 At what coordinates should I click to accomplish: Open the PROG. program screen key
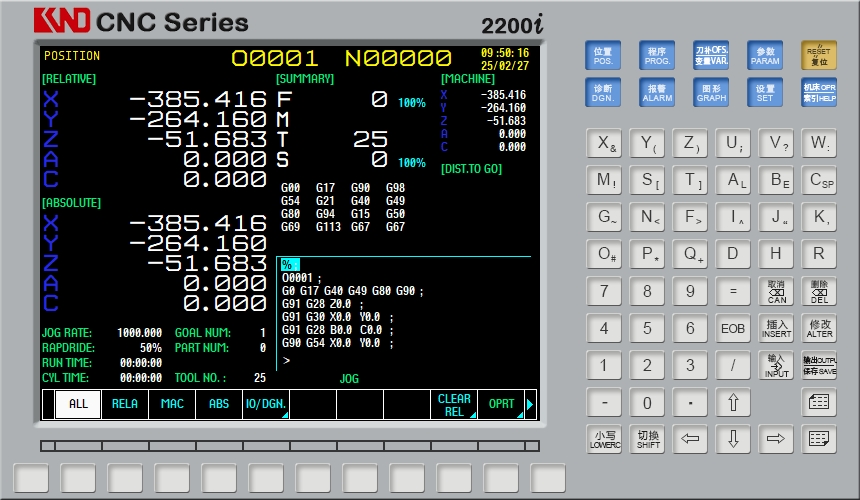[657, 55]
